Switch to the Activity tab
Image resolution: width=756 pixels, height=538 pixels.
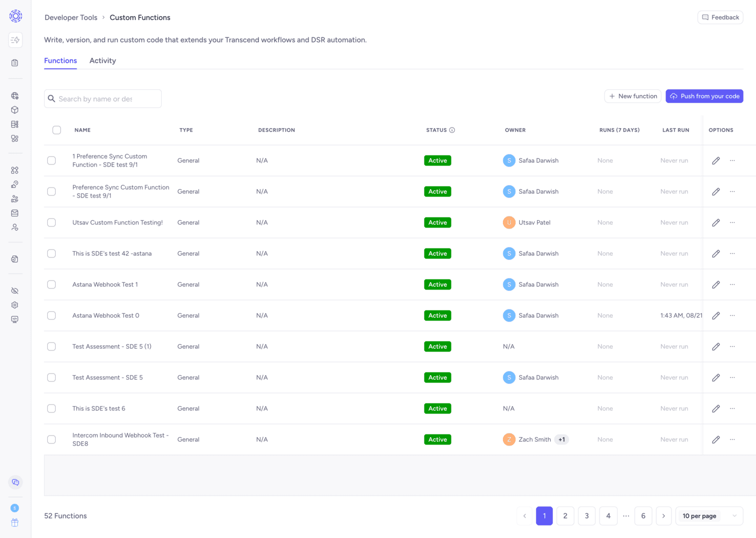pyautogui.click(x=103, y=61)
